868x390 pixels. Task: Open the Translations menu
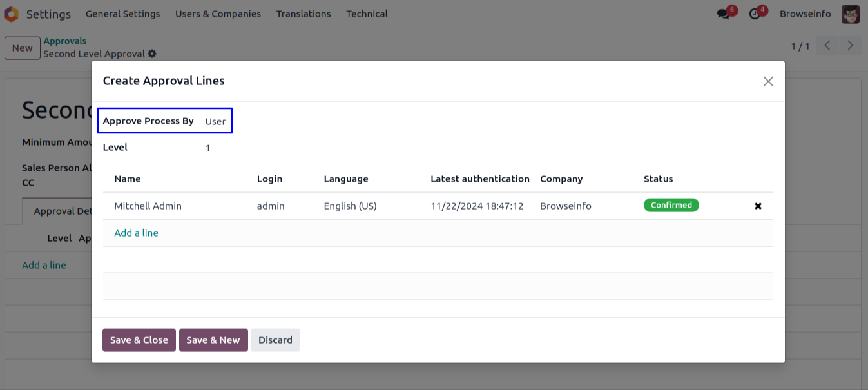tap(304, 14)
